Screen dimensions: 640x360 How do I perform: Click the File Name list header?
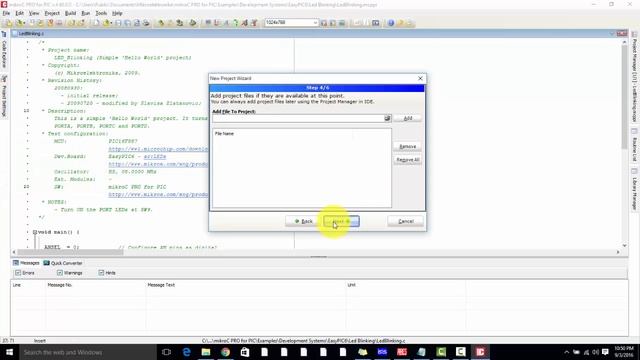pyautogui.click(x=224, y=133)
